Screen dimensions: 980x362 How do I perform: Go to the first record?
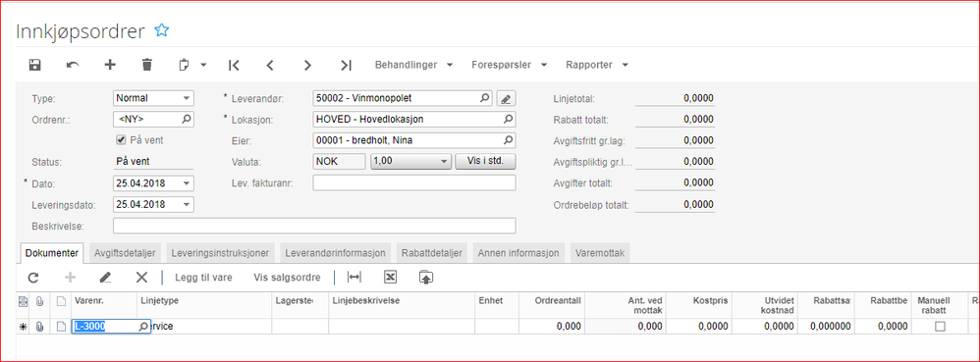click(234, 65)
